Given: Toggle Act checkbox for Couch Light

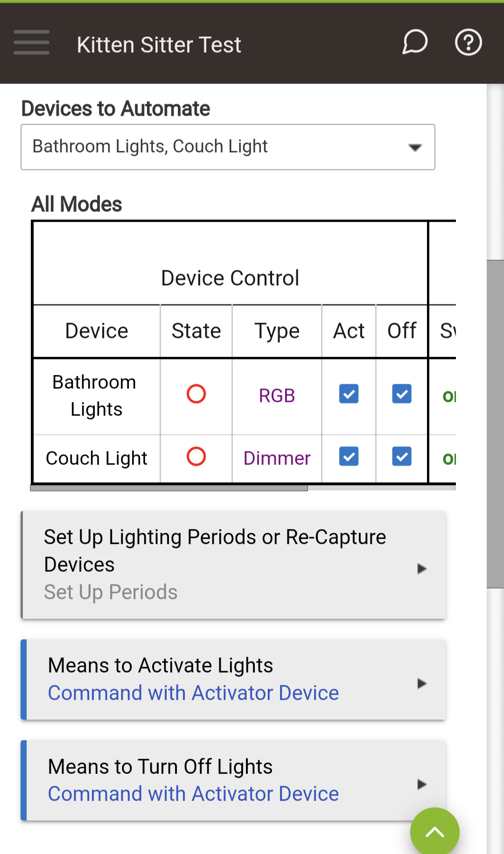Looking at the screenshot, I should coord(349,456).
